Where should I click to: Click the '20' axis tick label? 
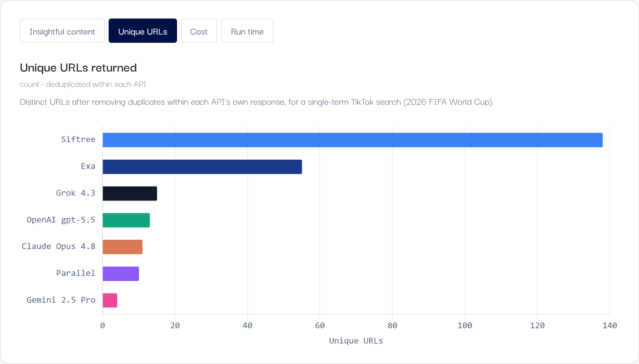(175, 325)
